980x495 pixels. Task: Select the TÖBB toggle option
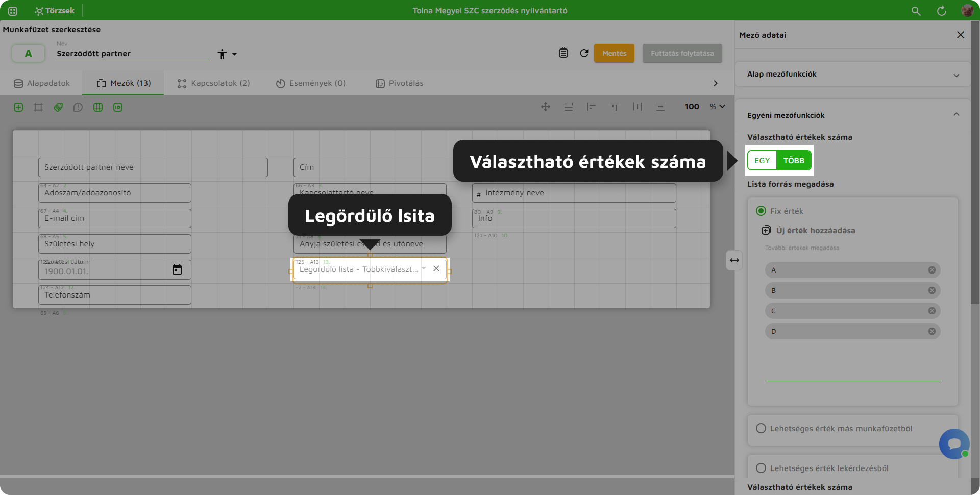click(794, 161)
